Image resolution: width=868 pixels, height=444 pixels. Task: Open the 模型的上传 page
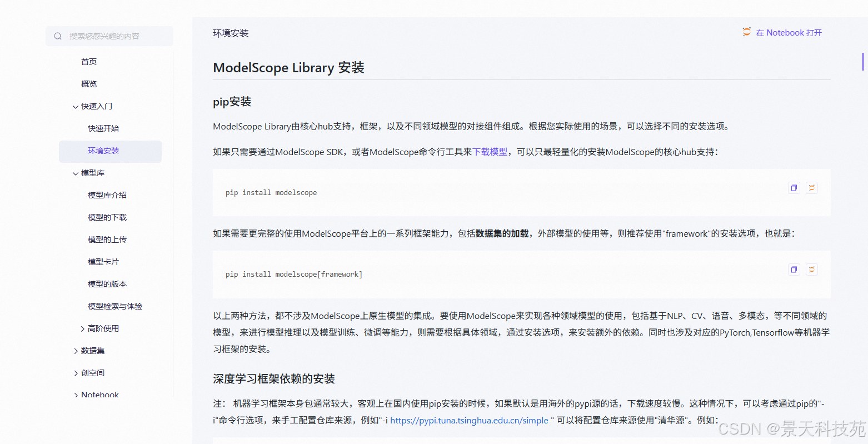107,240
